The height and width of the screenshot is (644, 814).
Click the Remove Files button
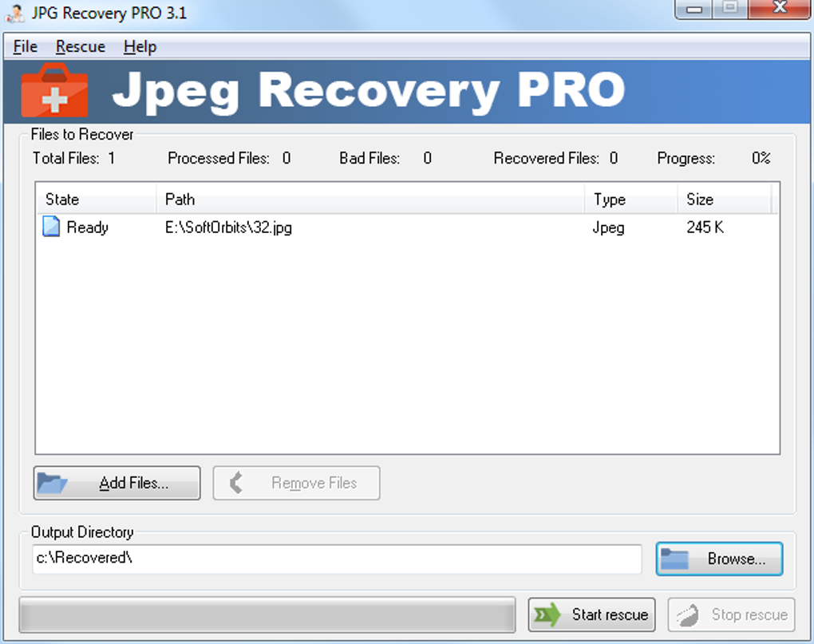[x=296, y=483]
